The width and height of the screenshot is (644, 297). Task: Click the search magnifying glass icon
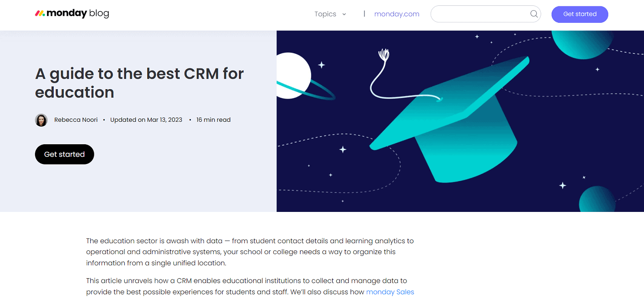534,14
